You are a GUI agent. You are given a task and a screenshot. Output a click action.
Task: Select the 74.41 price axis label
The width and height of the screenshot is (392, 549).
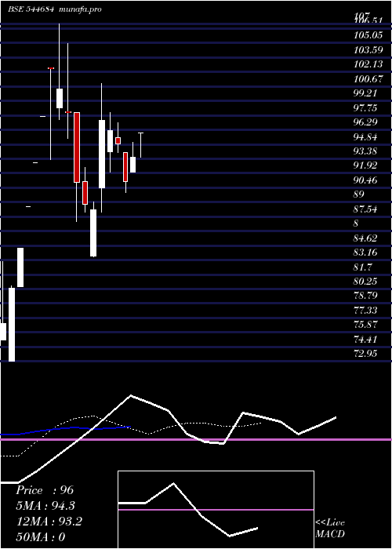365,340
